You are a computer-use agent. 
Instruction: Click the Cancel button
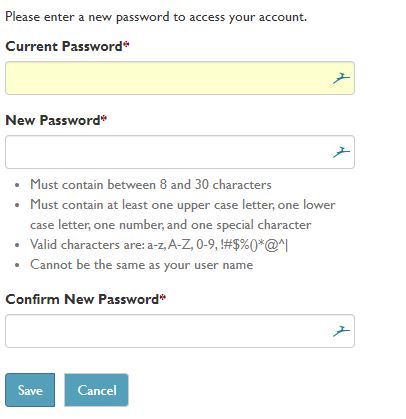(x=96, y=390)
